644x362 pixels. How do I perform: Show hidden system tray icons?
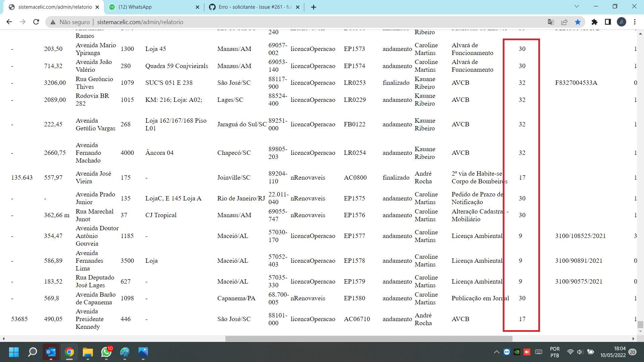pyautogui.click(x=496, y=352)
